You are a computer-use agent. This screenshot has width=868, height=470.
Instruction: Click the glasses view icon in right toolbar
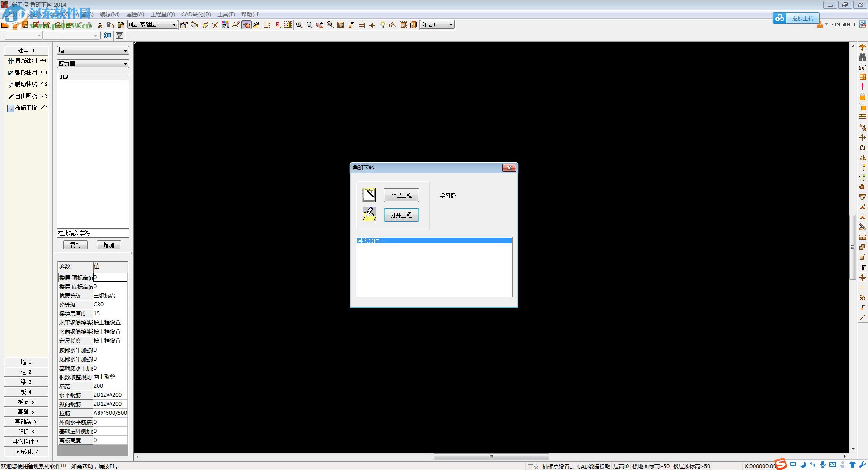click(862, 67)
